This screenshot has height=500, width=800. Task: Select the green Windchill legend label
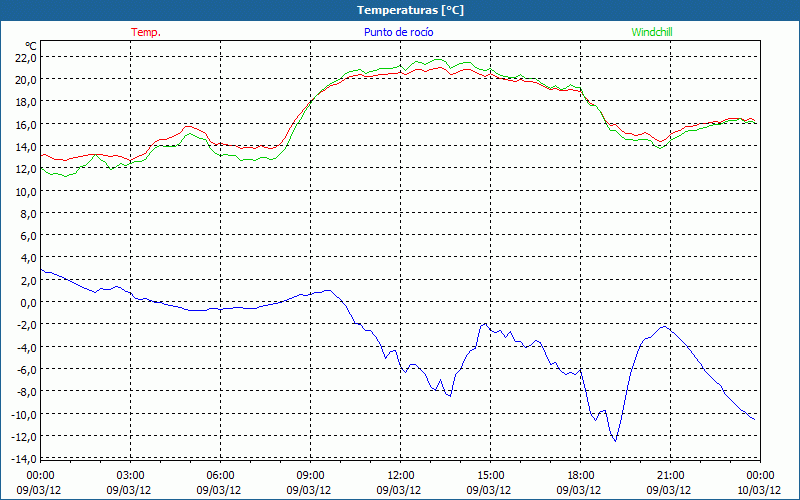pyautogui.click(x=652, y=32)
